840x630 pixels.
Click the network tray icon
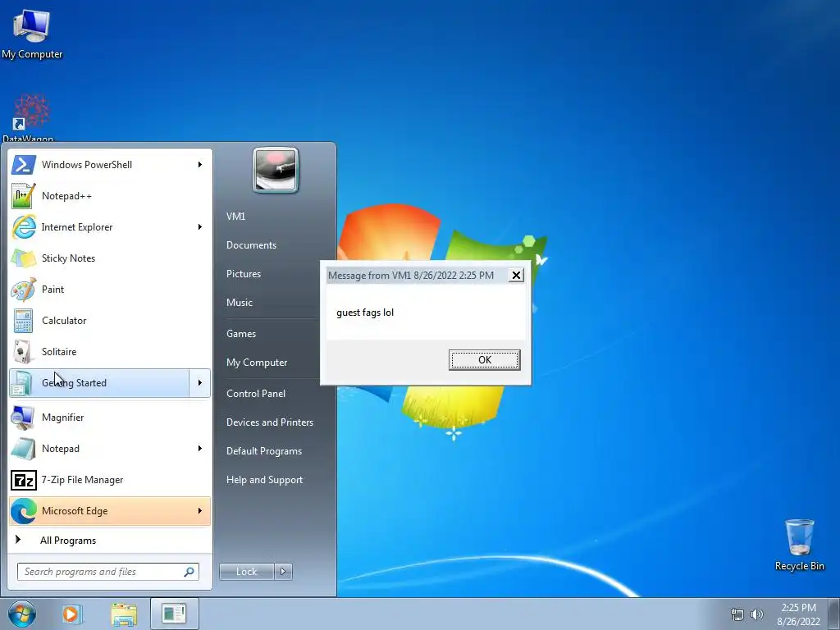pos(737,614)
